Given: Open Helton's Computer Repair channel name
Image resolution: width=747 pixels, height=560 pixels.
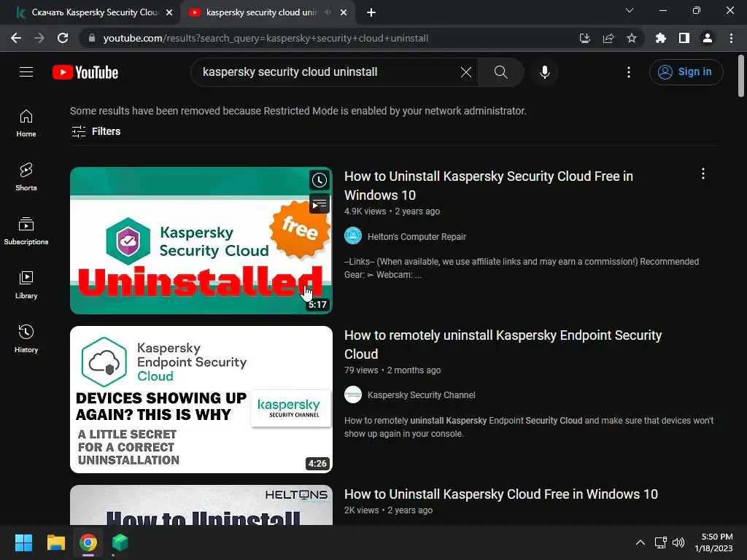Looking at the screenshot, I should pyautogui.click(x=417, y=237).
